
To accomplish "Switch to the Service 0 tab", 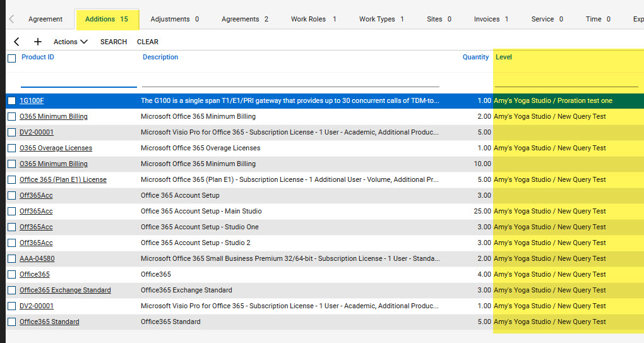I will [547, 19].
